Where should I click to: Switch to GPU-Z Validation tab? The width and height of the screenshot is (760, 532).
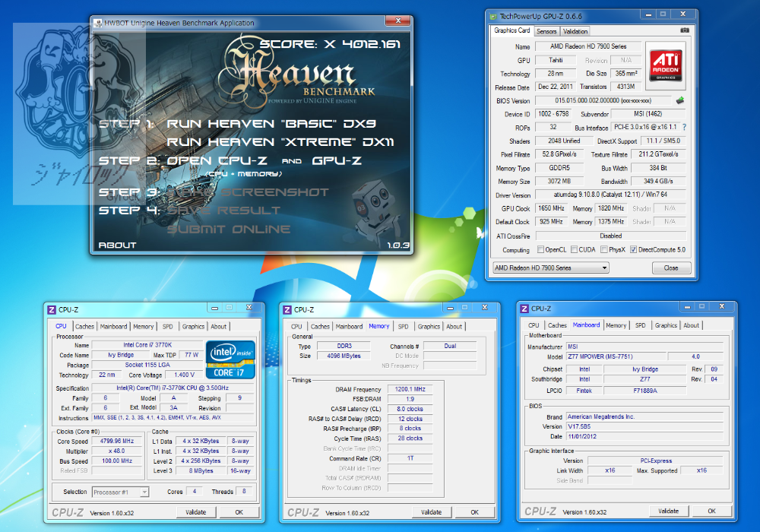[x=575, y=31]
